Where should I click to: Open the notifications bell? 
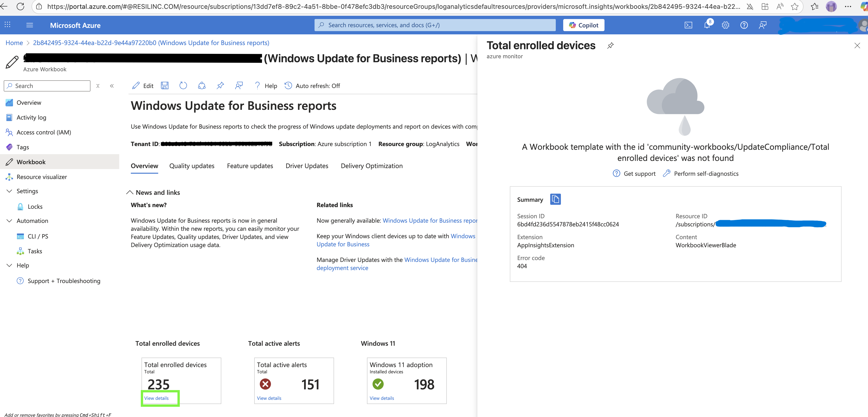click(x=707, y=25)
